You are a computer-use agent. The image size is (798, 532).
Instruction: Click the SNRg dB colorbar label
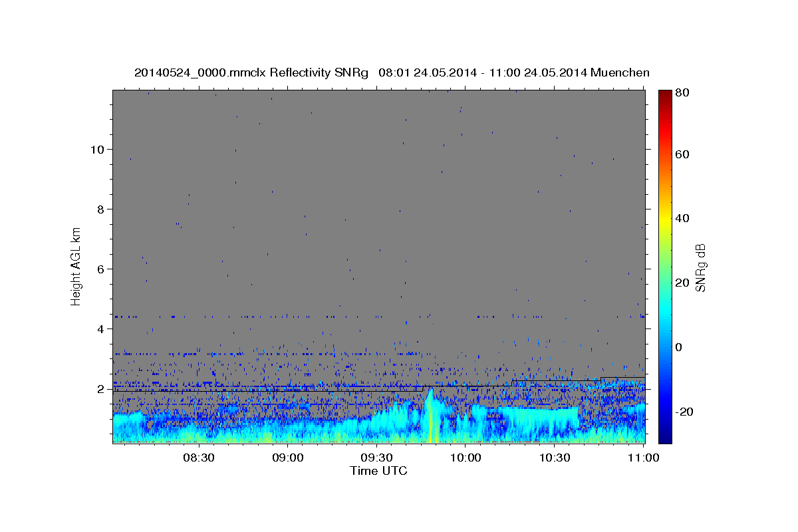(700, 268)
